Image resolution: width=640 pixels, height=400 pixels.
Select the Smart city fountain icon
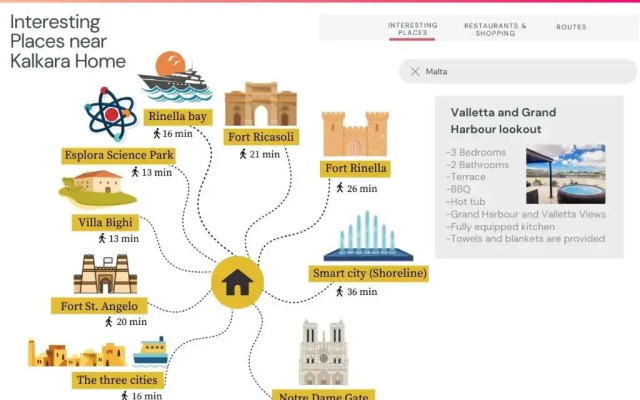point(367,238)
